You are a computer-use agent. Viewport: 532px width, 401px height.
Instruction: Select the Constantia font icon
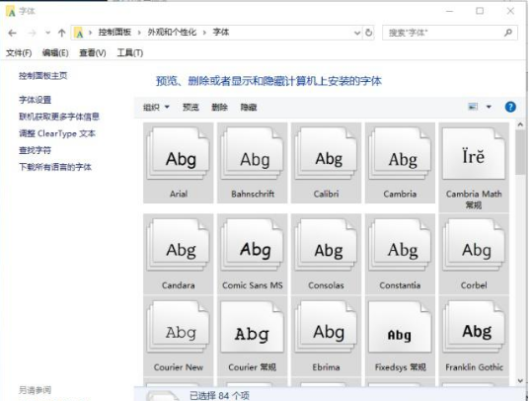(400, 245)
